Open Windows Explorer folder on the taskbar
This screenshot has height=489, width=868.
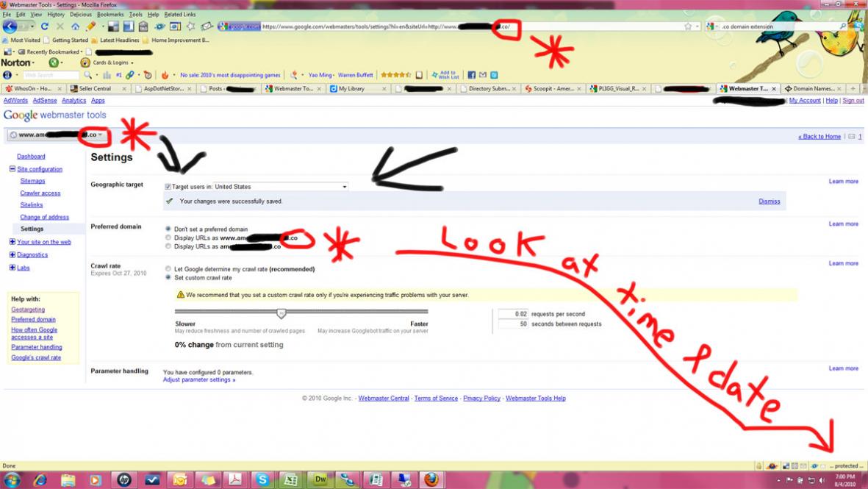pos(68,479)
